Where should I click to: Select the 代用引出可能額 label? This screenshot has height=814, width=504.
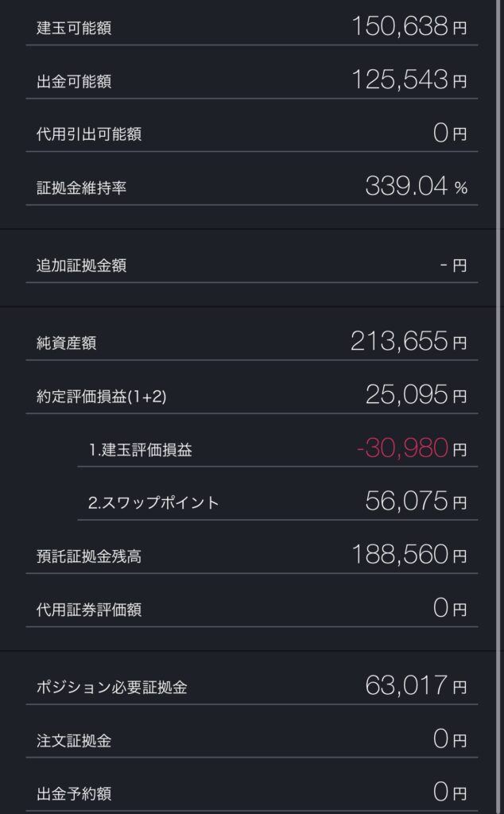point(89,134)
